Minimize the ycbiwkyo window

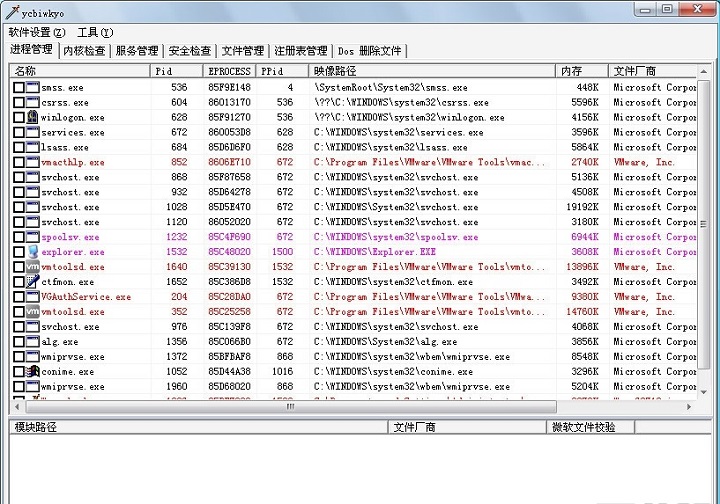click(x=645, y=9)
